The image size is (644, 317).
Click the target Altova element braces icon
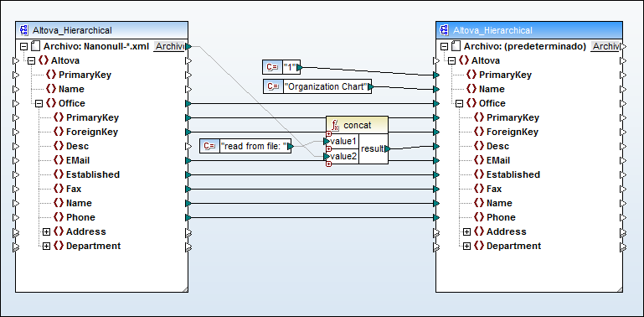pos(464,60)
